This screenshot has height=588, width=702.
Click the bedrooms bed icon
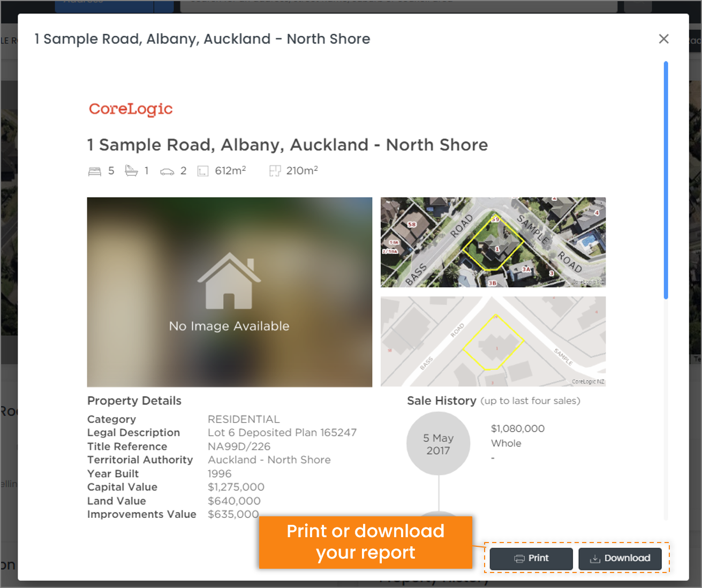[94, 171]
